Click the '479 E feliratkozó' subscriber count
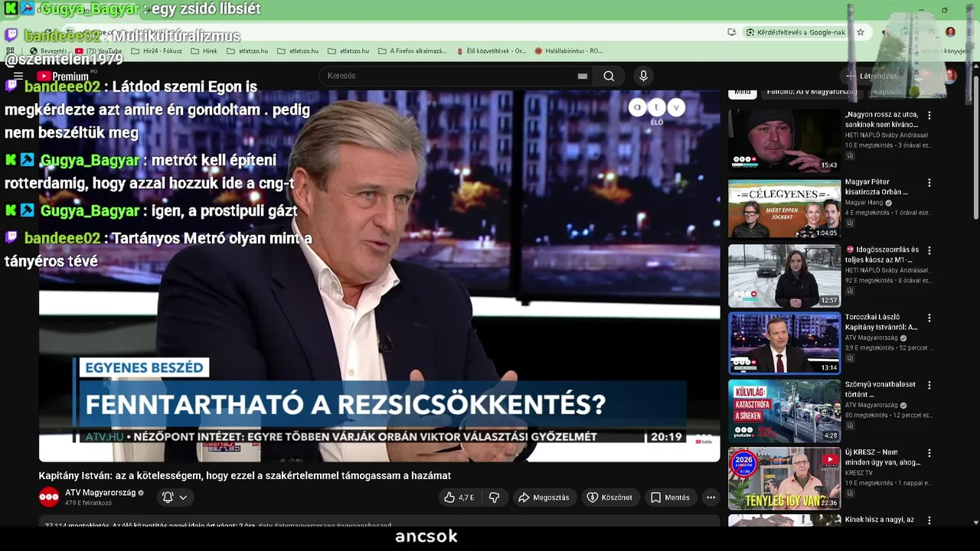Screen dimensions: 980x551 pyautogui.click(x=88, y=504)
